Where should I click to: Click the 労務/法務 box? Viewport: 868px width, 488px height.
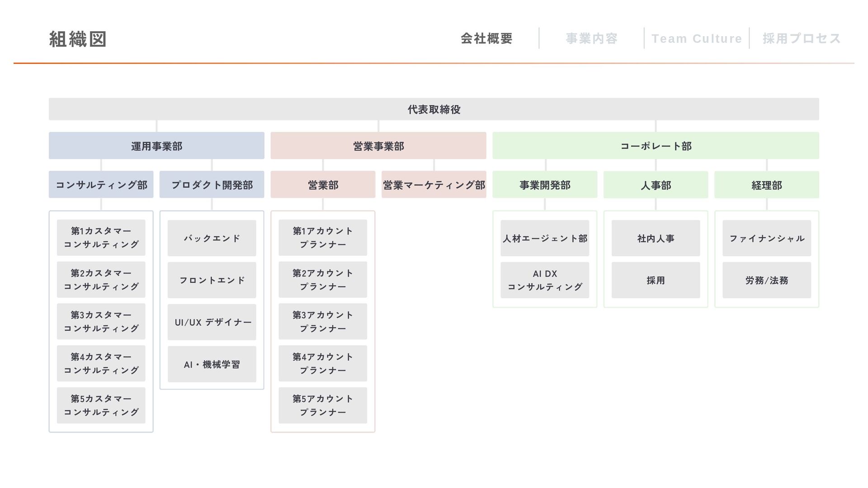coord(766,280)
